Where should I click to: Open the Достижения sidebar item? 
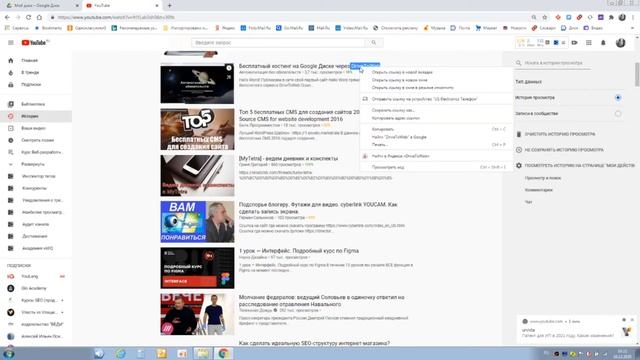coord(36,236)
